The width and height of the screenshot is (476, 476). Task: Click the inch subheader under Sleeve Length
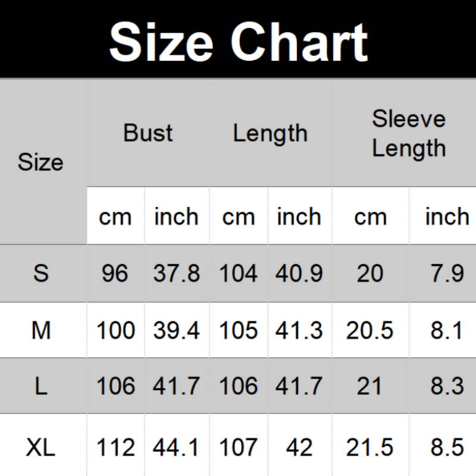pos(447,217)
